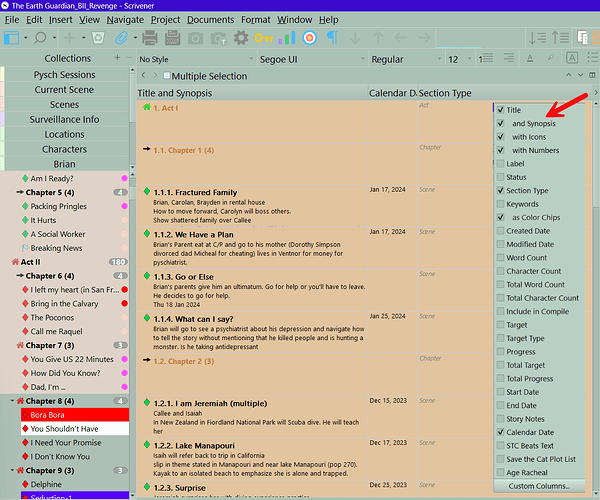Select the Bora Bora binder item
Viewport: 600px width, 500px height.
click(75, 415)
